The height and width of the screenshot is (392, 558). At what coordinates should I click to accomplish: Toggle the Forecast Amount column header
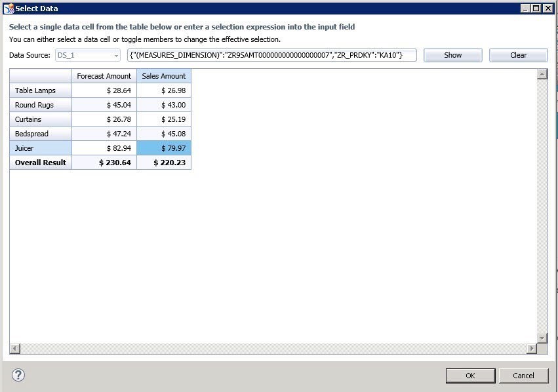(104, 76)
